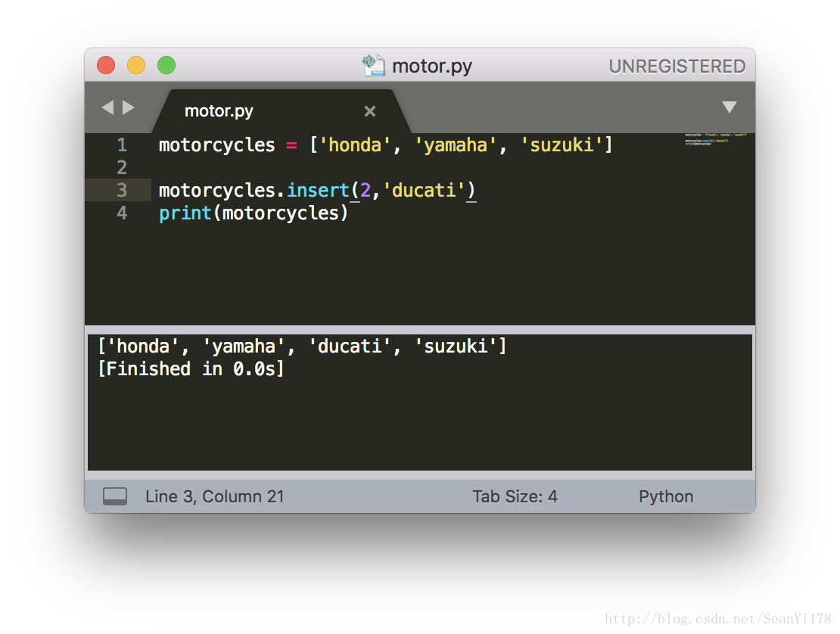Click line number 3 in gutter

[122, 190]
